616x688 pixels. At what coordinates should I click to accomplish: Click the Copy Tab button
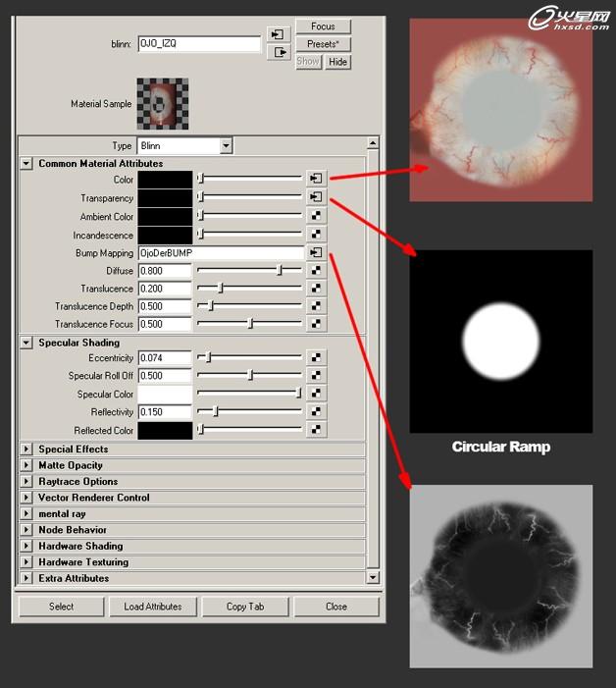[245, 607]
